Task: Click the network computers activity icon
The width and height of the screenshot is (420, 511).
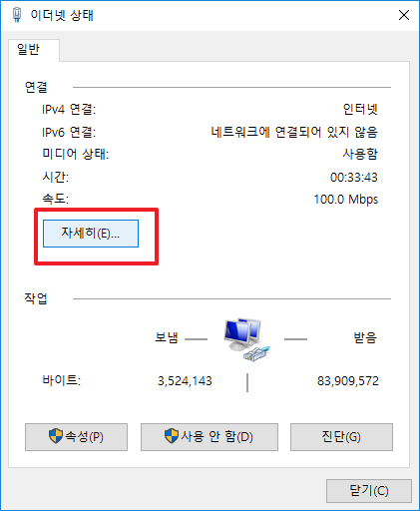Action: (246, 339)
